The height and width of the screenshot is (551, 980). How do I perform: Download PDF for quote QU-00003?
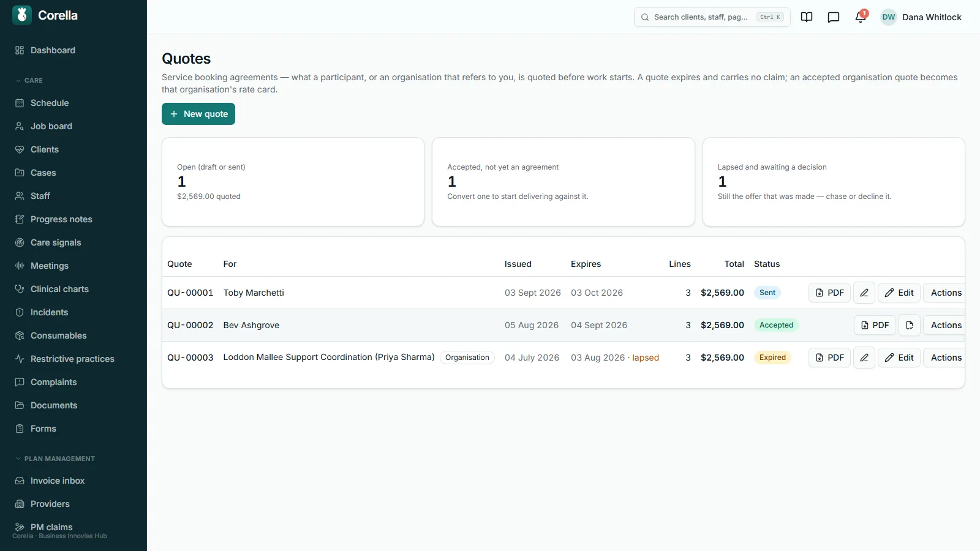tap(829, 358)
